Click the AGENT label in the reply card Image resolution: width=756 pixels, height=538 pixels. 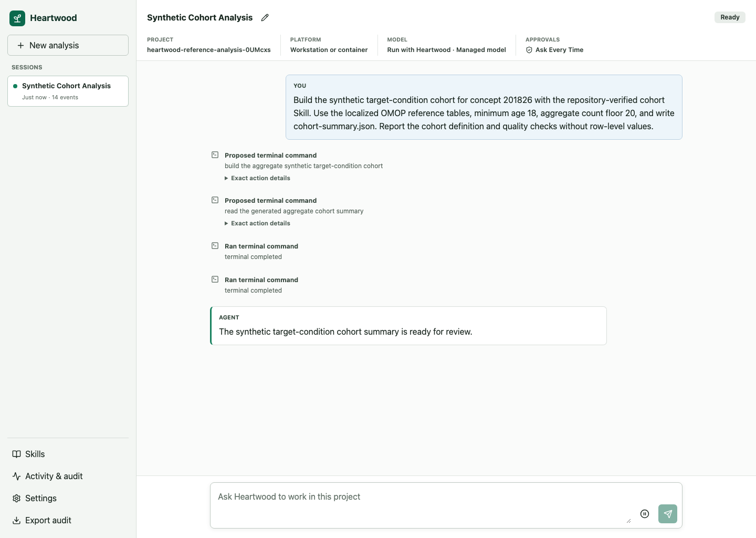[x=229, y=317]
